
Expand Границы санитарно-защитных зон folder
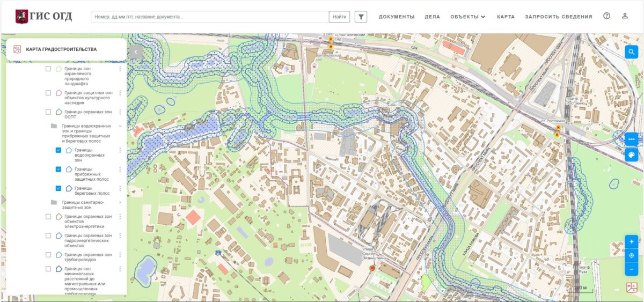[120, 202]
